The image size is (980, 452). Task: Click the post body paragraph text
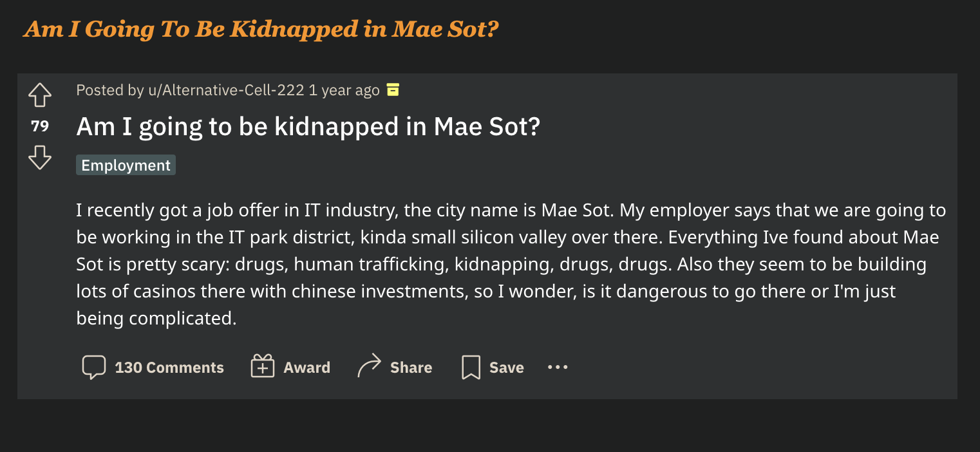point(509,264)
